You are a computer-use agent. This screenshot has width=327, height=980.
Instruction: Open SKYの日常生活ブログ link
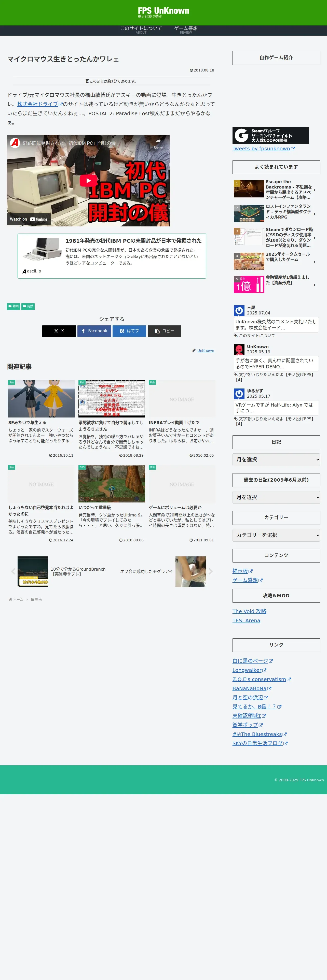(x=260, y=743)
